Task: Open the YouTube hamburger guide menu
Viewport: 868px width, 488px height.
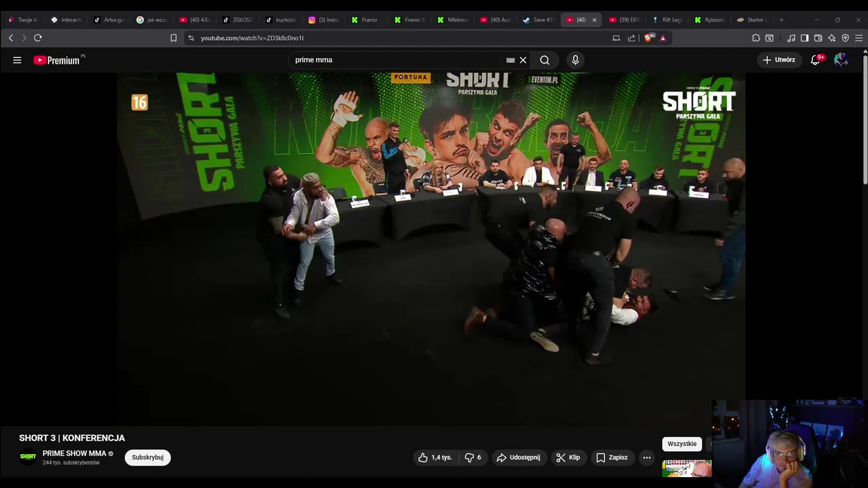Action: [17, 60]
